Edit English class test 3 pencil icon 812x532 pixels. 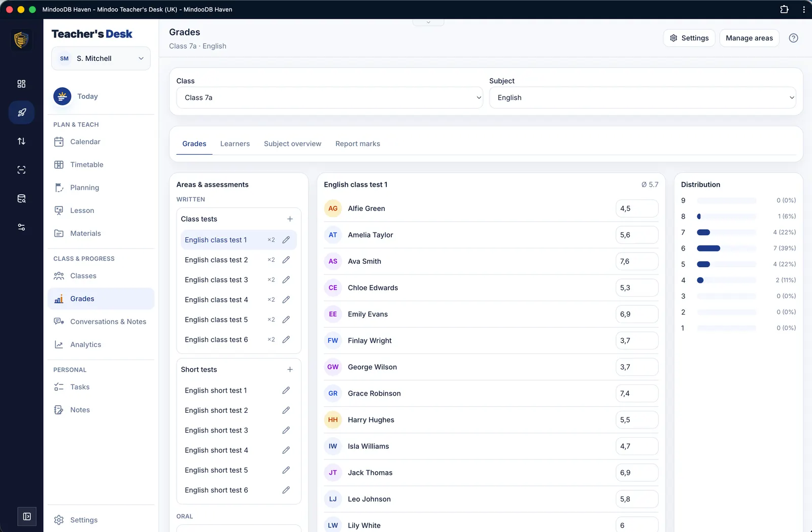[286, 280]
